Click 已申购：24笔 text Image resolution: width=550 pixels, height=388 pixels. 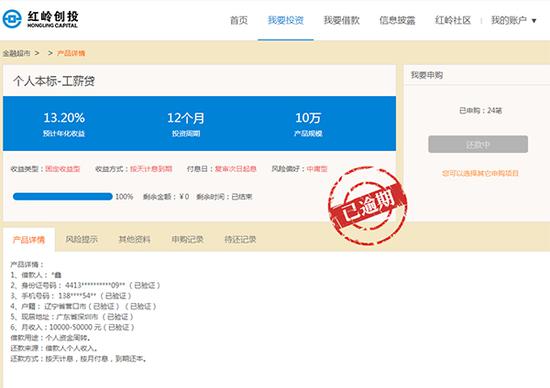tap(480, 111)
